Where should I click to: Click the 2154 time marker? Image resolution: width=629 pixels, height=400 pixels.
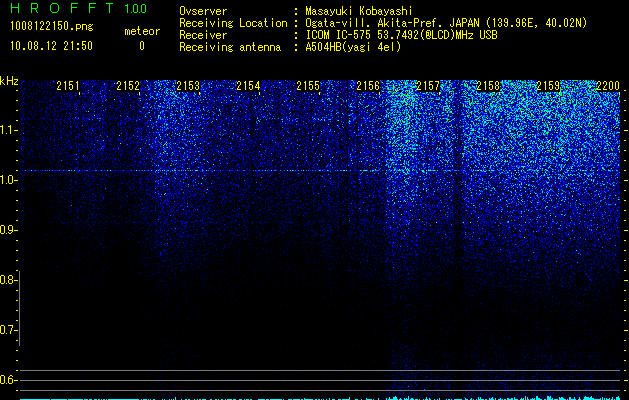248,86
